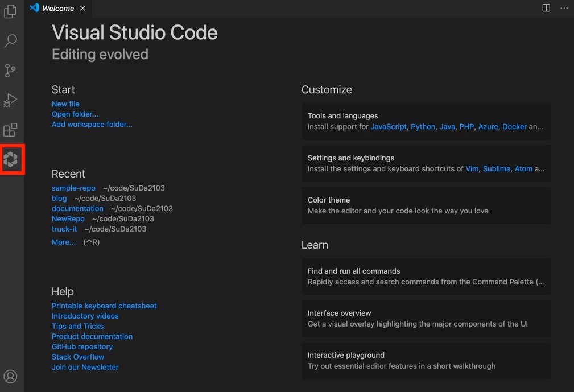Open the sample-repo recent project

pyautogui.click(x=73, y=188)
